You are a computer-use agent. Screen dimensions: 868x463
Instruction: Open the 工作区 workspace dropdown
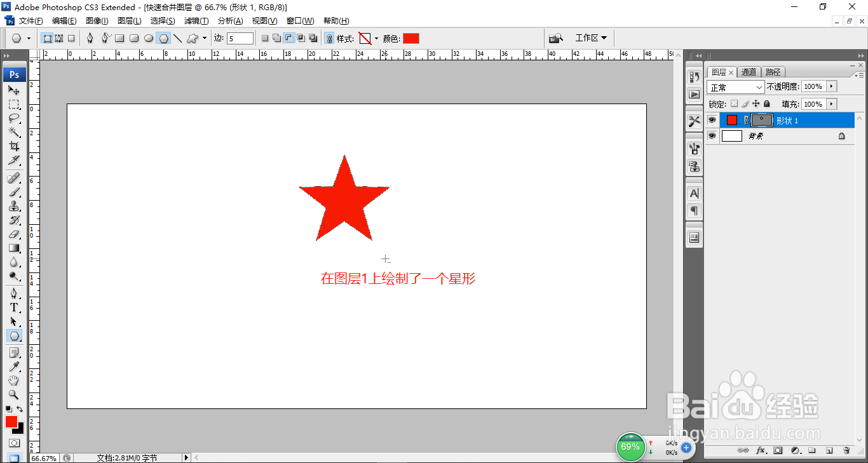(590, 38)
